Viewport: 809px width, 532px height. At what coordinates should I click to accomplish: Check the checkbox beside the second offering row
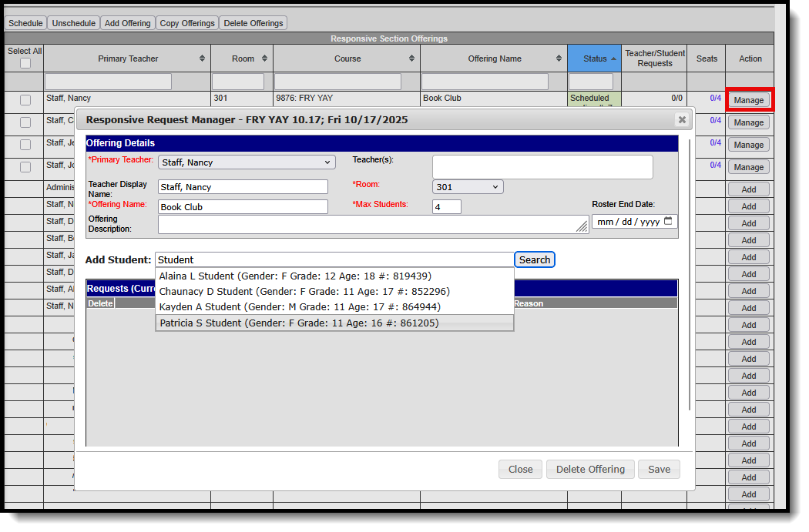(24, 122)
